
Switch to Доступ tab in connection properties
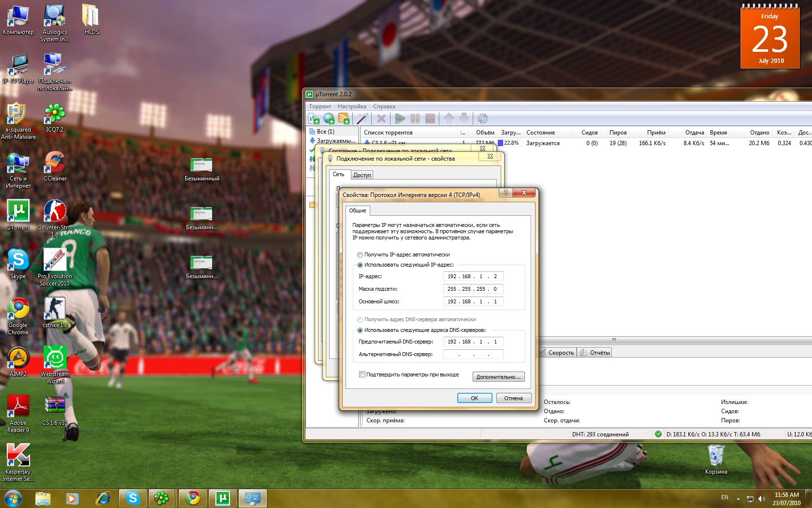tap(362, 175)
